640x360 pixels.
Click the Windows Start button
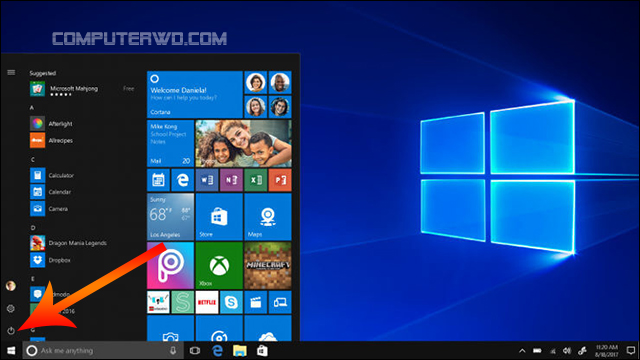click(x=11, y=351)
